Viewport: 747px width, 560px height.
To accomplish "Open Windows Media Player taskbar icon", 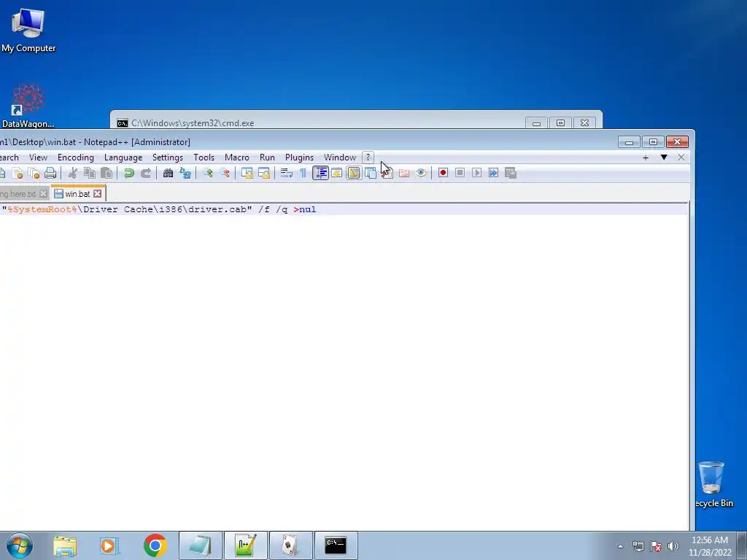I will click(109, 545).
